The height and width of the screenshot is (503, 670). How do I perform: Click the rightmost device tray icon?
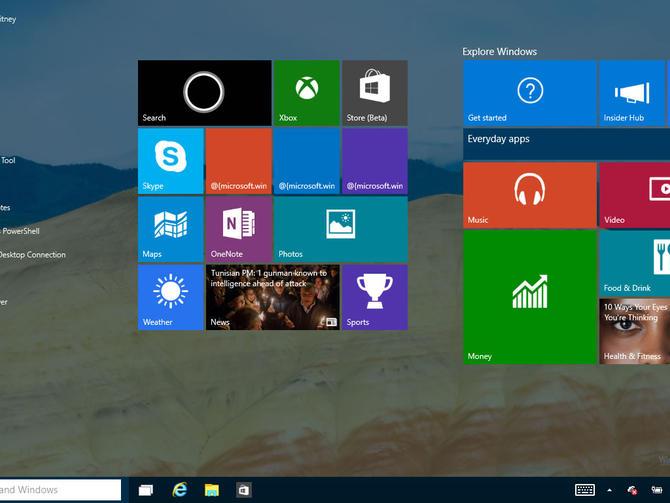click(656, 490)
